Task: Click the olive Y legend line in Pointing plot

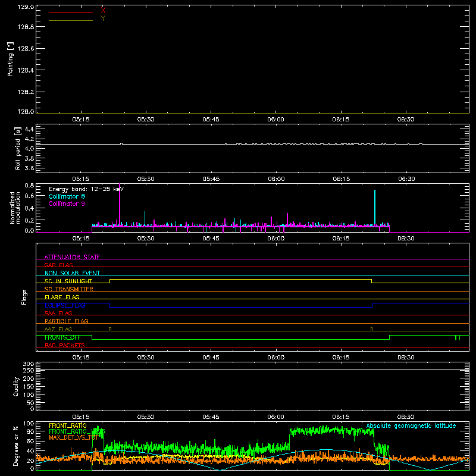Action: point(71,20)
